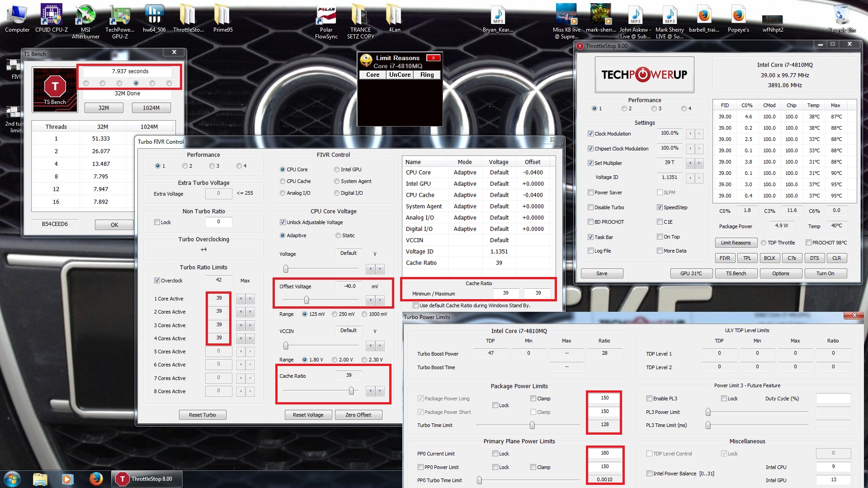Open the MSI Afterburner desktop icon
The image size is (868, 488).
point(85,21)
